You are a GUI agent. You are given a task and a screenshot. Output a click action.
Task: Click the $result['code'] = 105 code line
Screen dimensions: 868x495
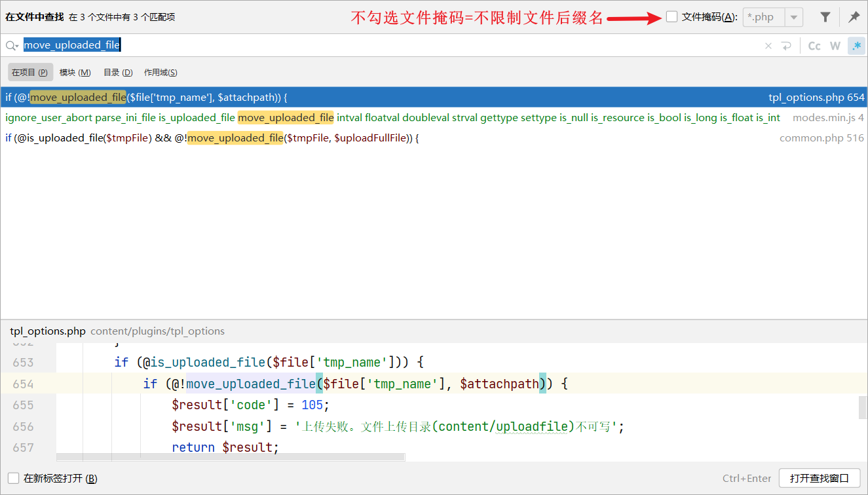click(251, 405)
